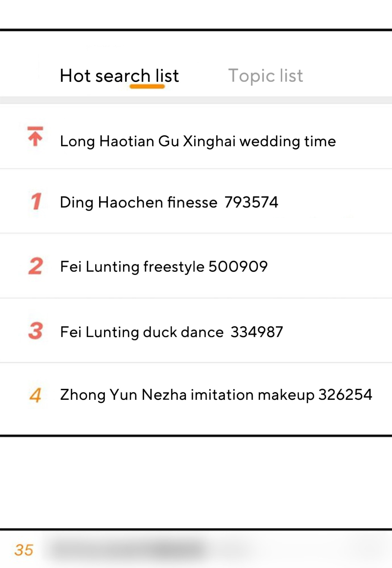Click the orange number 35 at bottom
This screenshot has width=392, height=568.
pyautogui.click(x=24, y=550)
